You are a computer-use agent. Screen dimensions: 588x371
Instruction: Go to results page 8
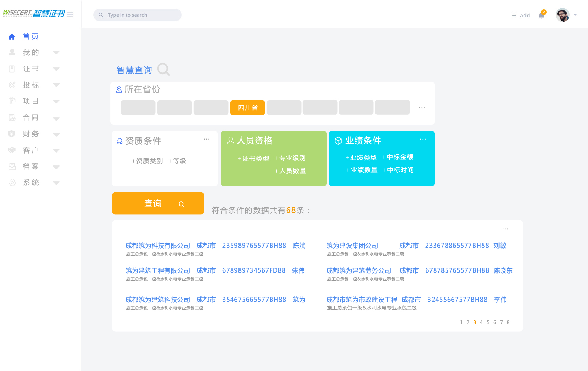click(508, 322)
